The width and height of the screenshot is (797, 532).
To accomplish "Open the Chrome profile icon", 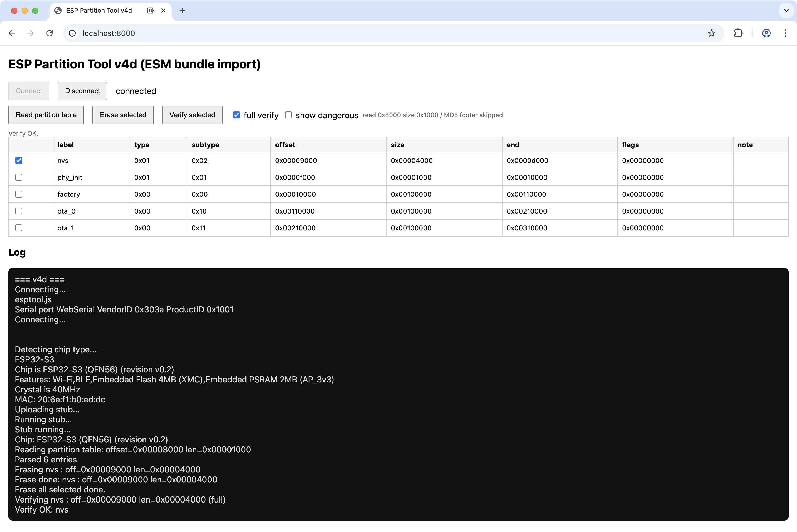I will click(x=766, y=33).
